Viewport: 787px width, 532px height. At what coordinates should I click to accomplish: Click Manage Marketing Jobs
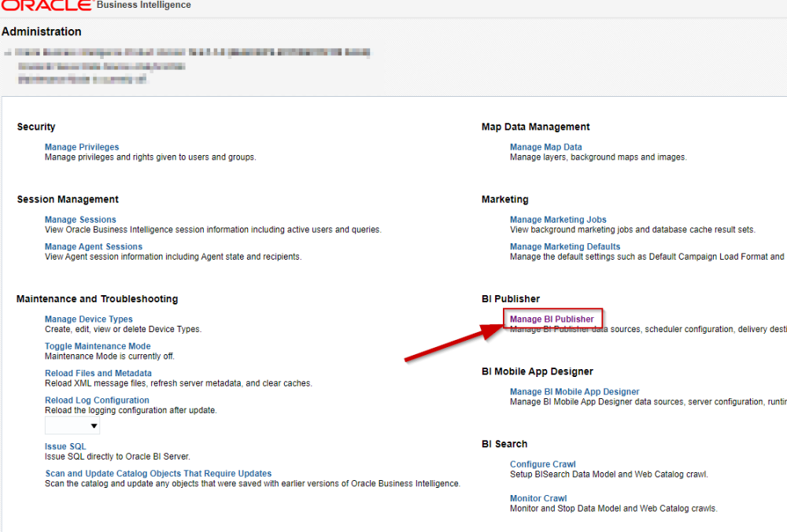click(x=558, y=220)
